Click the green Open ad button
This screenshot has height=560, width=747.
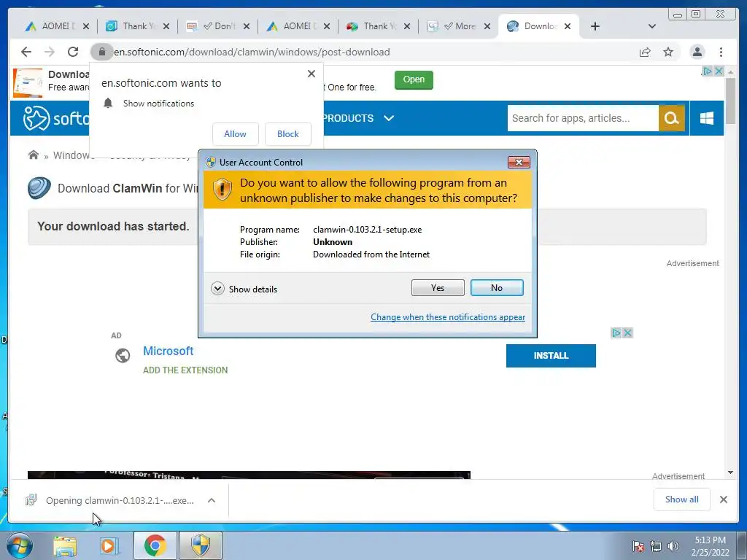click(x=414, y=79)
